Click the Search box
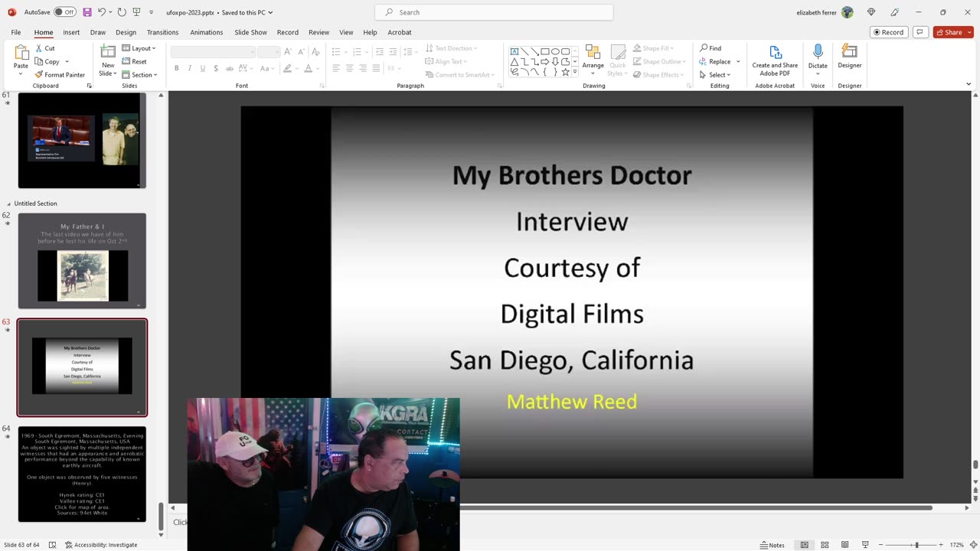The height and width of the screenshot is (551, 980). pos(494,12)
